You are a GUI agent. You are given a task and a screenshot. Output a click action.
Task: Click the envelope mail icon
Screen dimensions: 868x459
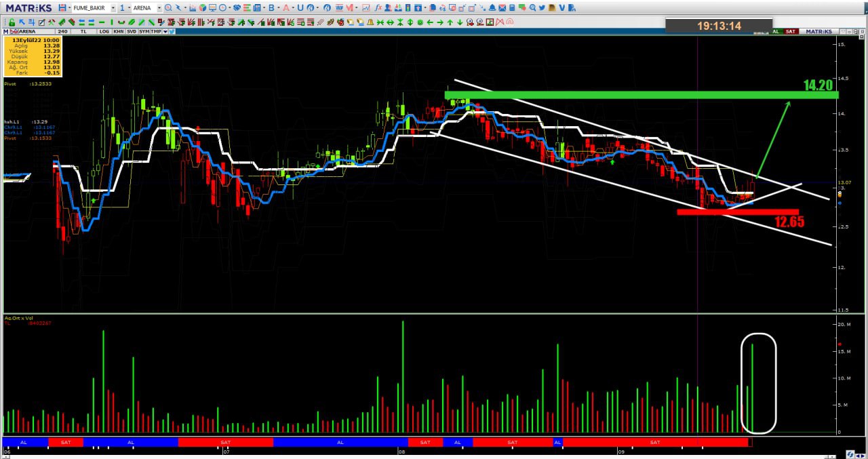pyautogui.click(x=502, y=8)
